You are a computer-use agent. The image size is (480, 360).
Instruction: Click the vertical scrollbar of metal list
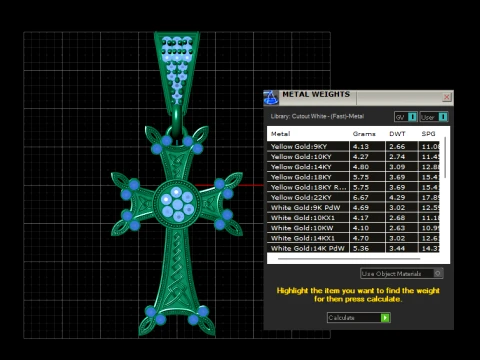(446, 157)
